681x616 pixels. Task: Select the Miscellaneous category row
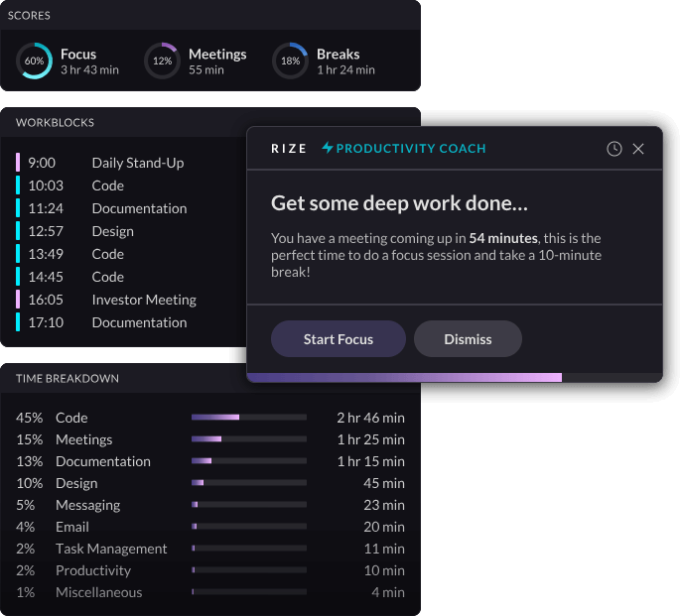[x=210, y=592]
